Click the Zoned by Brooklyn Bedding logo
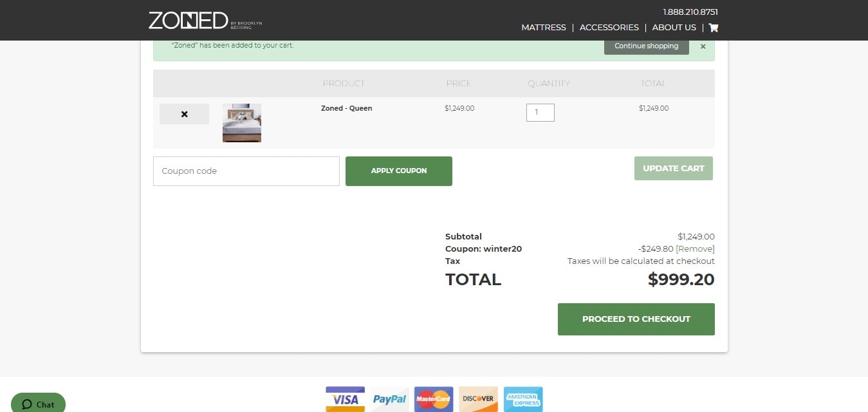The image size is (868, 412). click(x=205, y=20)
